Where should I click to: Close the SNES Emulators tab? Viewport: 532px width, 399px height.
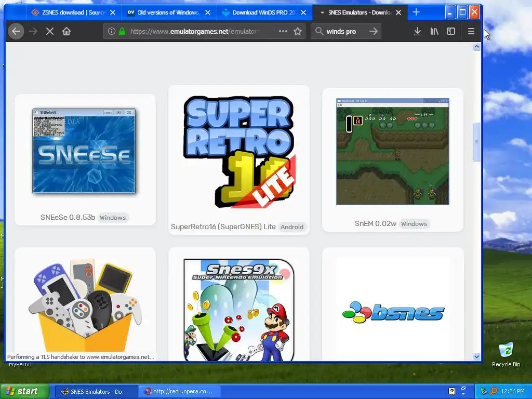[398, 12]
